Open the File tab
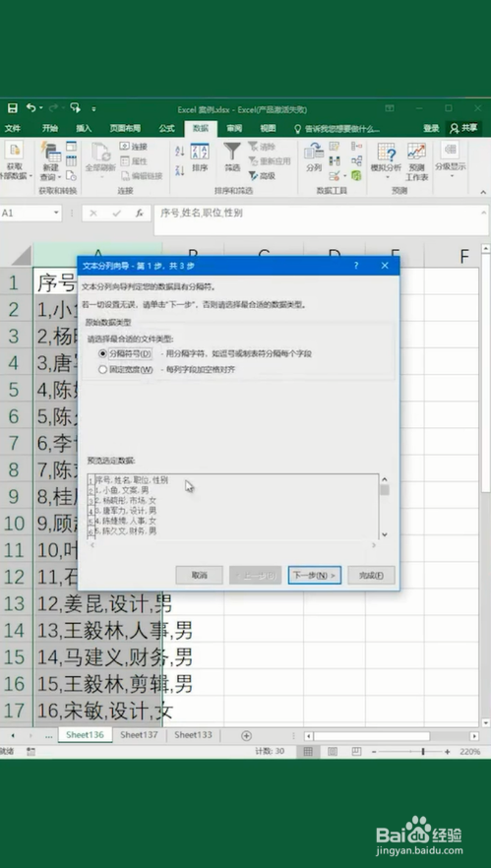Screen dimensions: 491x868 click(x=13, y=128)
